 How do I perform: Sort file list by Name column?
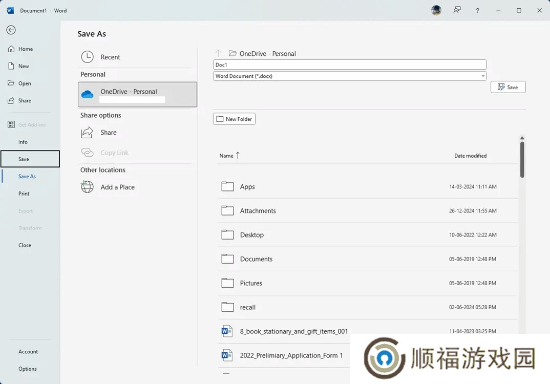(229, 156)
